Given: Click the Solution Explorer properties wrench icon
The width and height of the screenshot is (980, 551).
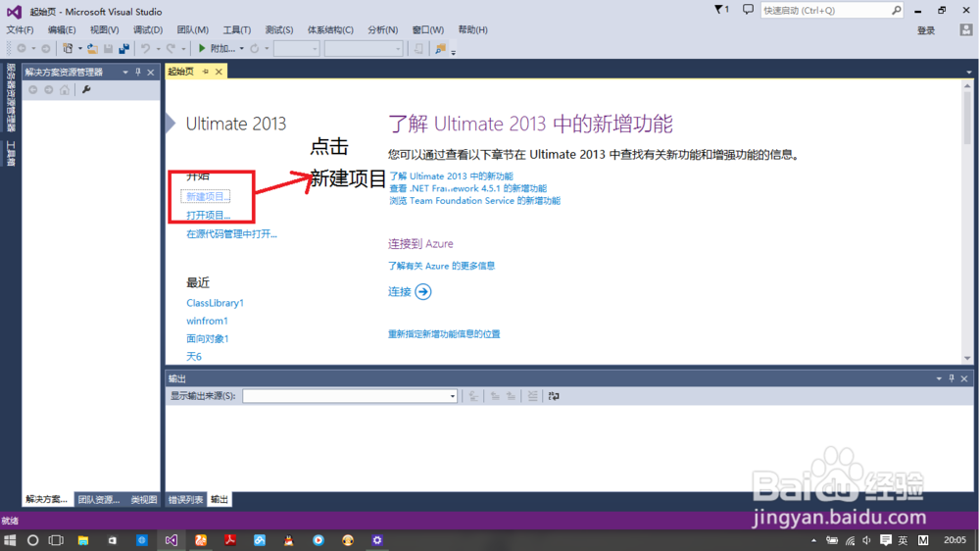Looking at the screenshot, I should [x=86, y=89].
